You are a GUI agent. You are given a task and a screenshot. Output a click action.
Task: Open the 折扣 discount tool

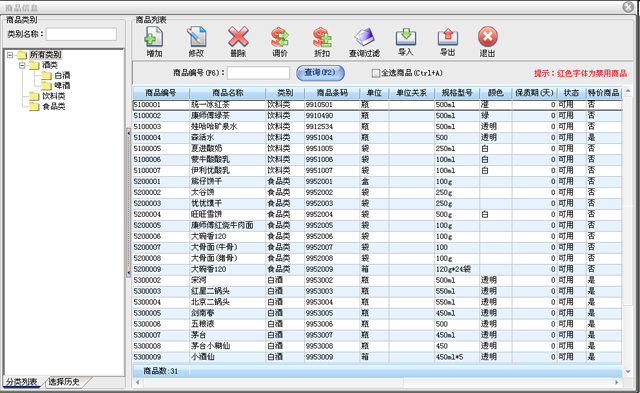[322, 38]
